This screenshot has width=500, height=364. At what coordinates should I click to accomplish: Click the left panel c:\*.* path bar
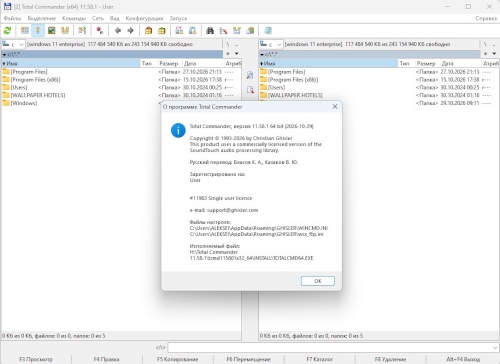(x=112, y=54)
